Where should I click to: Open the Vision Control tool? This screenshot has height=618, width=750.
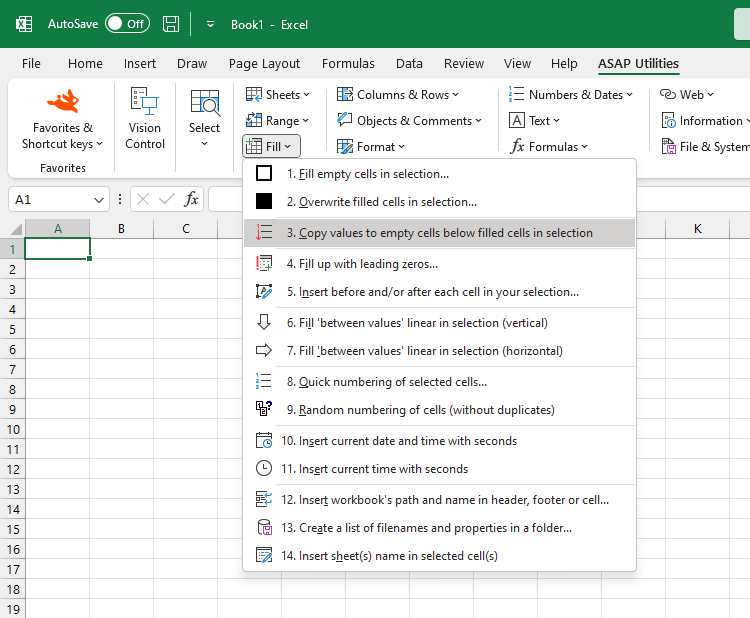pos(144,118)
